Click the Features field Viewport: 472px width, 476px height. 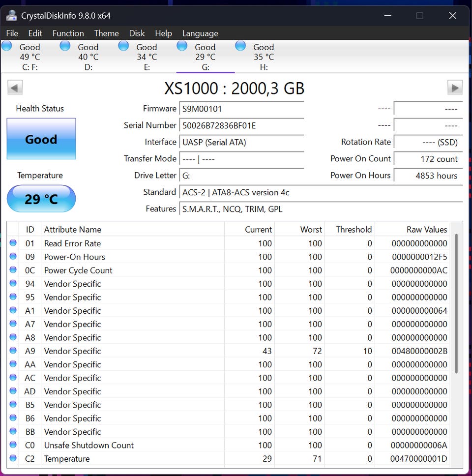(x=321, y=209)
